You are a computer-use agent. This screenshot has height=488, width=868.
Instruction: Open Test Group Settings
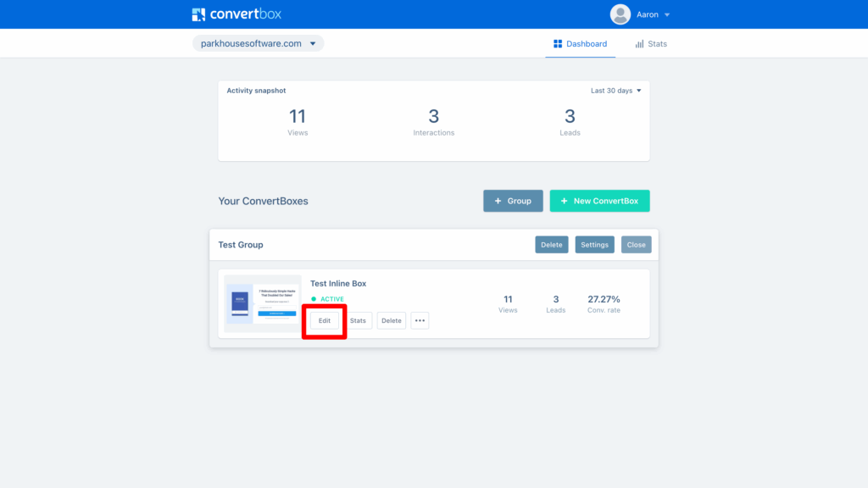tap(594, 245)
